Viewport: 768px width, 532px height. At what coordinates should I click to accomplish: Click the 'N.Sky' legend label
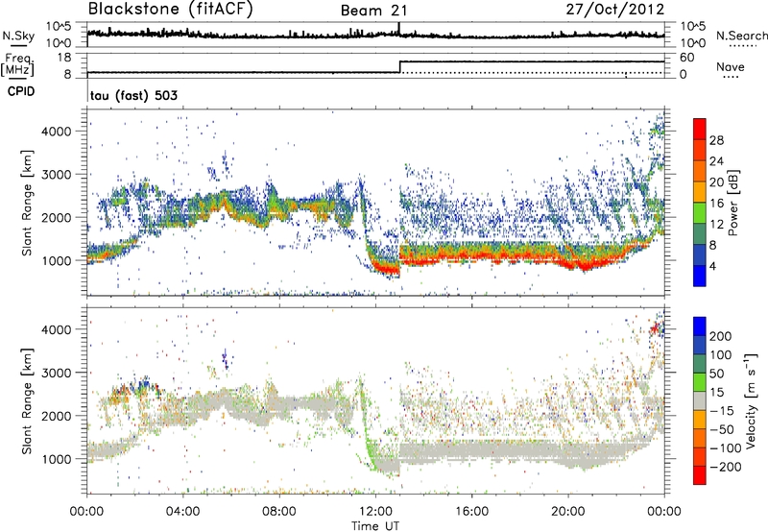[18, 36]
